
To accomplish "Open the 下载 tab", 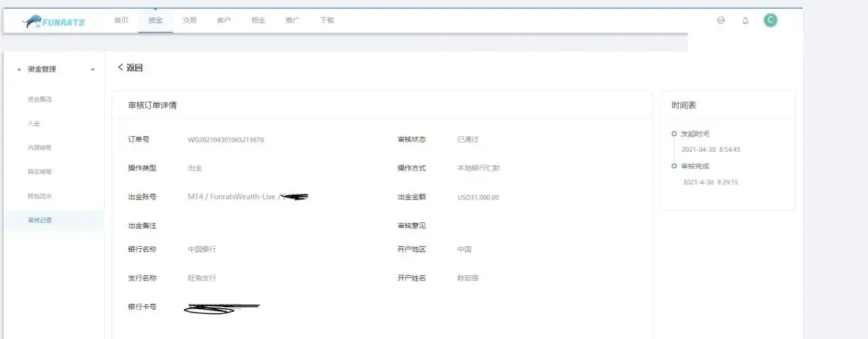I will click(327, 20).
